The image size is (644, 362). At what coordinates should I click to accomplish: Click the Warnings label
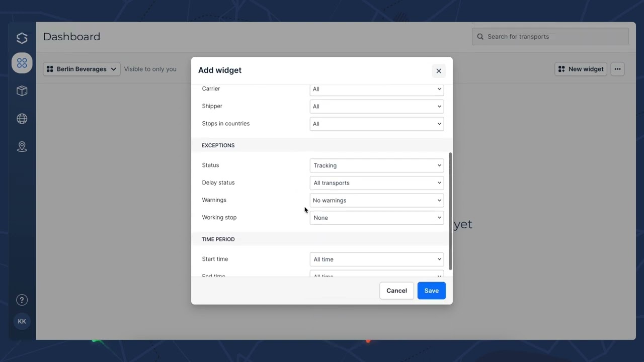coord(214,200)
